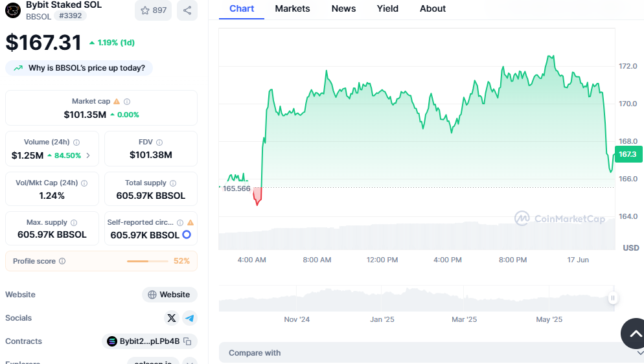Image resolution: width=644 pixels, height=364 pixels.
Task: Click the $167.31 price value
Action: click(x=43, y=43)
